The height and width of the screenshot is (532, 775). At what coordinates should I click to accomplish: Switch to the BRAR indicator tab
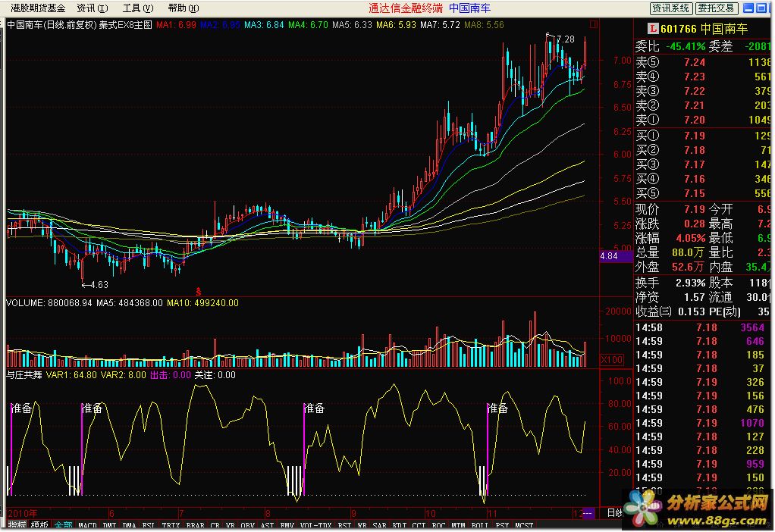(x=195, y=526)
